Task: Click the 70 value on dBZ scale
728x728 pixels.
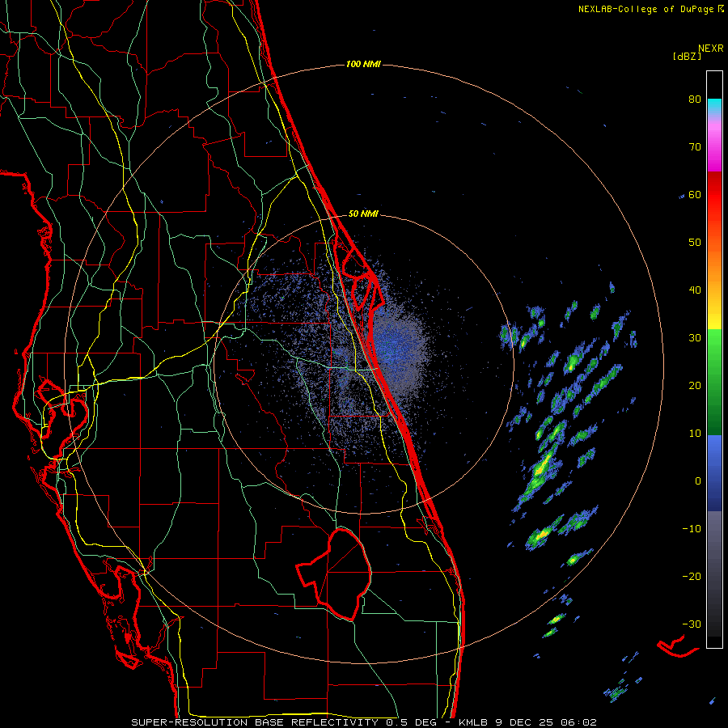Action: click(695, 147)
